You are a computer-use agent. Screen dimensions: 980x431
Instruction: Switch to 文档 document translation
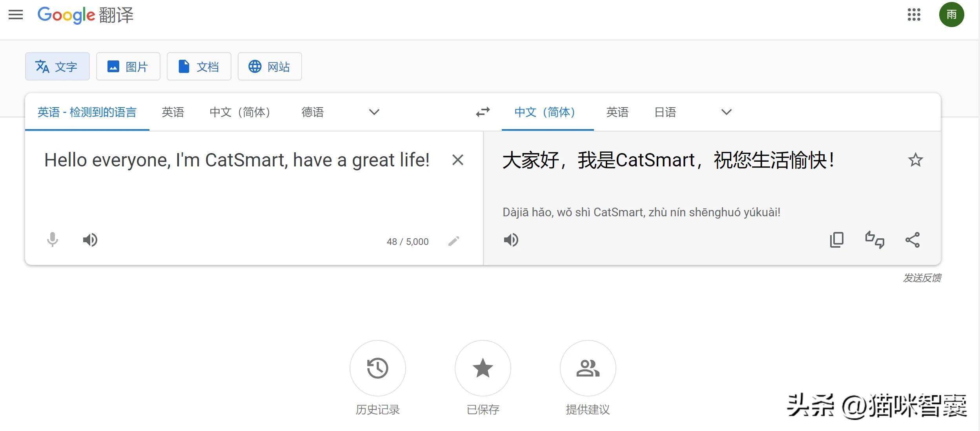199,66
